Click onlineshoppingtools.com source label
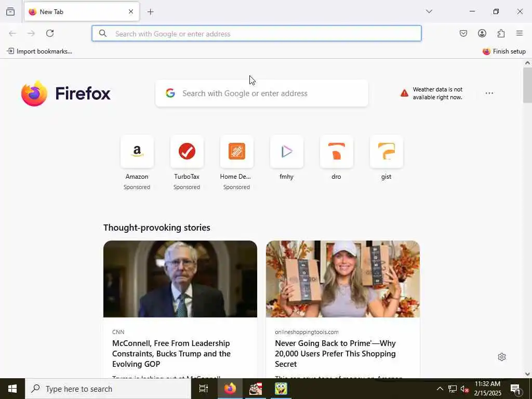The image size is (532, 399). click(307, 332)
